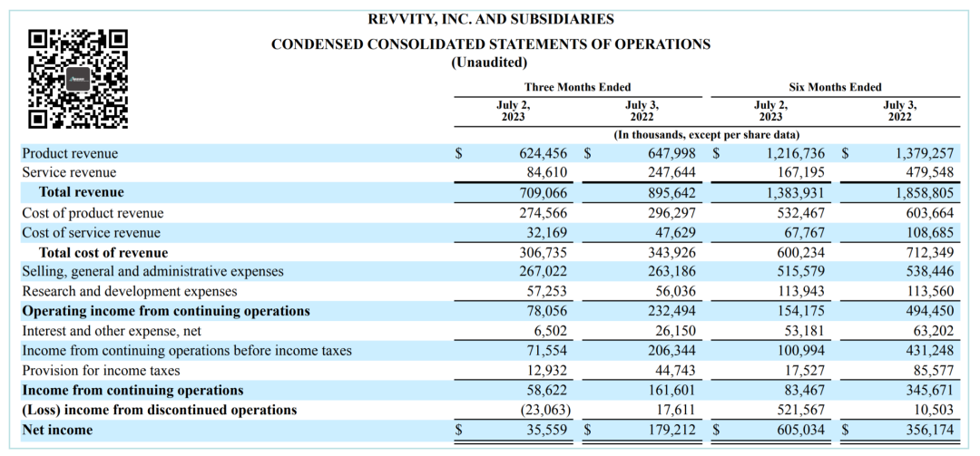The width and height of the screenshot is (980, 456).
Task: Click total cost of revenue value 343,926
Action: point(670,253)
